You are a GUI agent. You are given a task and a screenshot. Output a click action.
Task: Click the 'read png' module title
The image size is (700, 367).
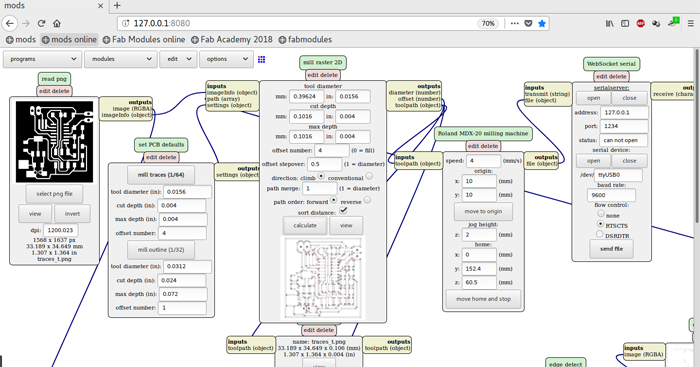click(x=54, y=79)
